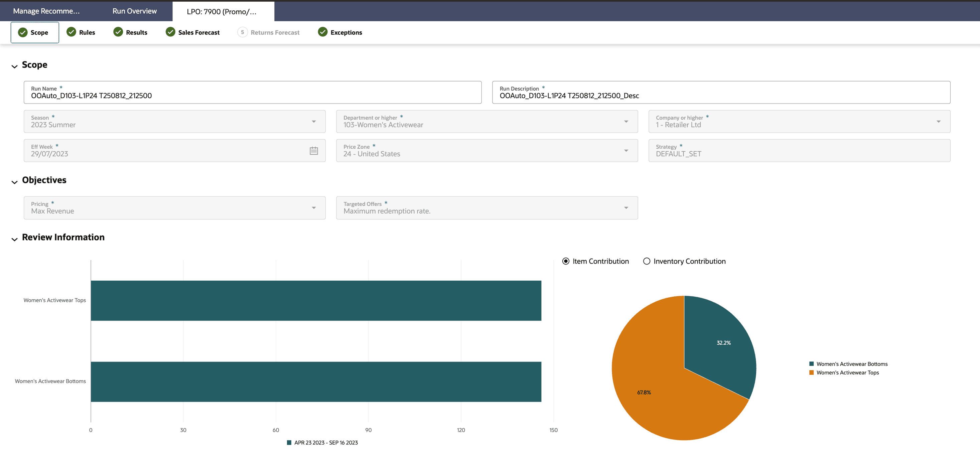Click into the Run Name field
The width and height of the screenshot is (980, 468).
pyautogui.click(x=252, y=96)
